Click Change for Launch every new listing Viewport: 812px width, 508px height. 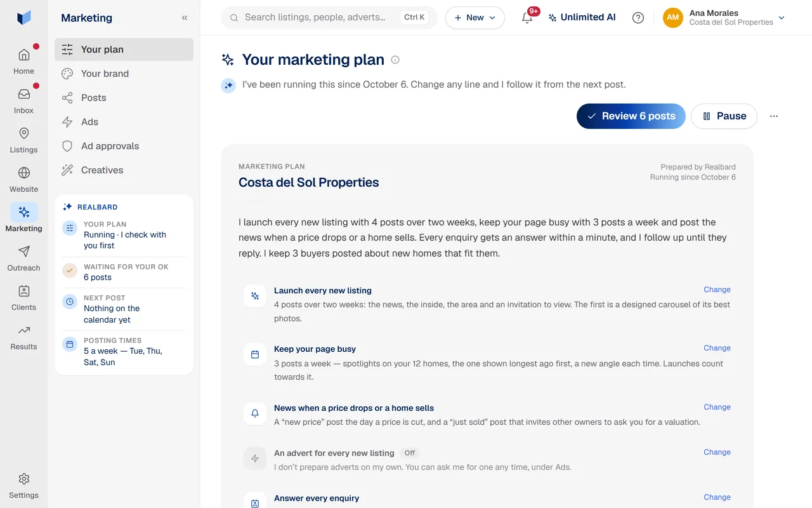point(717,290)
